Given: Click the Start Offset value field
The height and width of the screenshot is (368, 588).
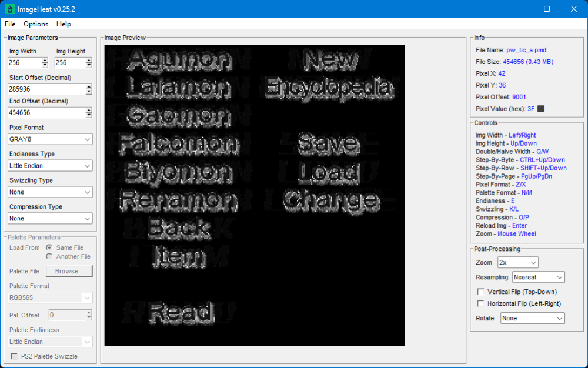Looking at the screenshot, I should pos(46,89).
